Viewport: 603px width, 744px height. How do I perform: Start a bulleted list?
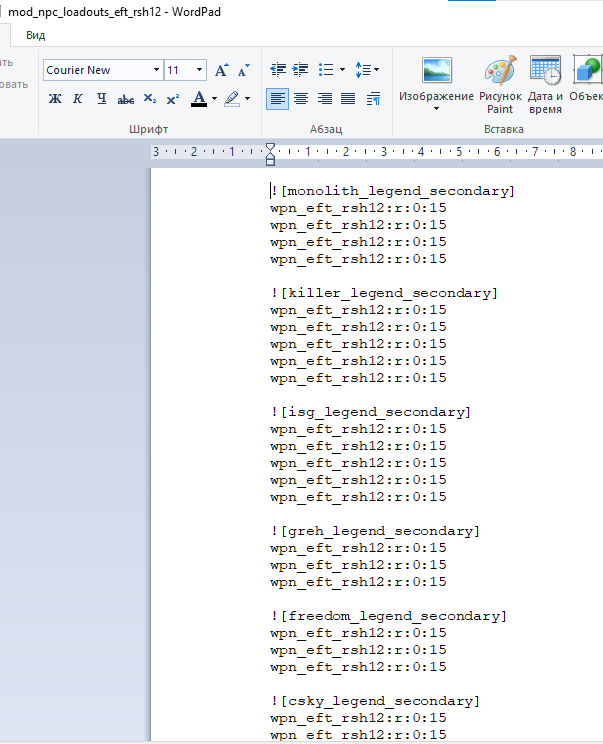(326, 70)
